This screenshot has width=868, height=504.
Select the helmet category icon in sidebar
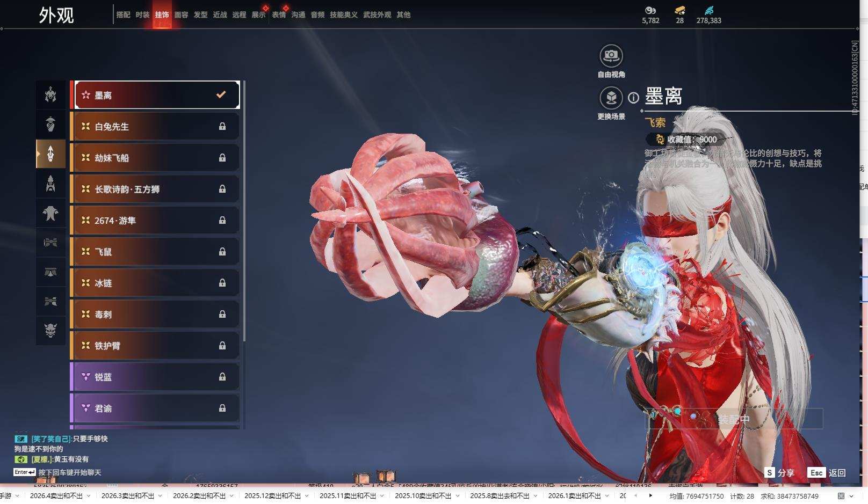tap(50, 95)
